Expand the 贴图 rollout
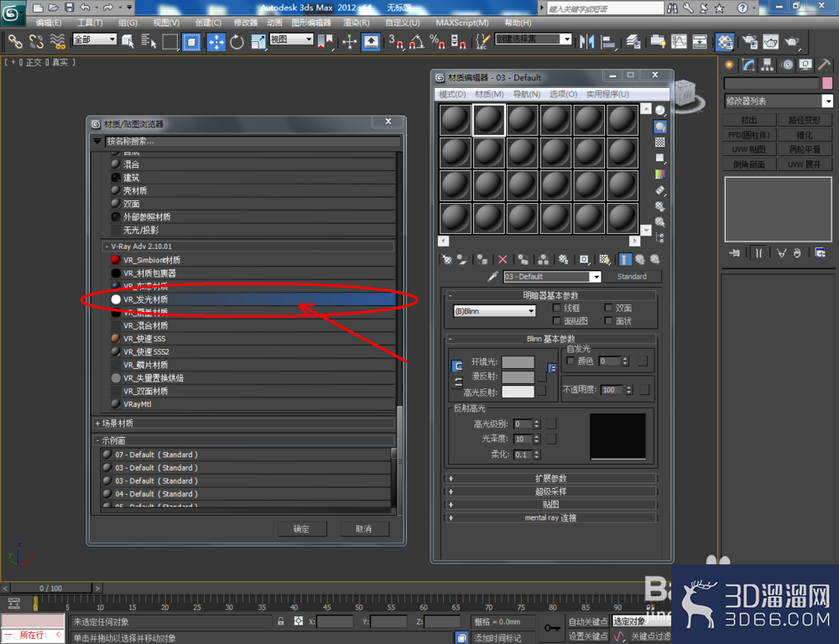The image size is (839, 644). tap(550, 505)
